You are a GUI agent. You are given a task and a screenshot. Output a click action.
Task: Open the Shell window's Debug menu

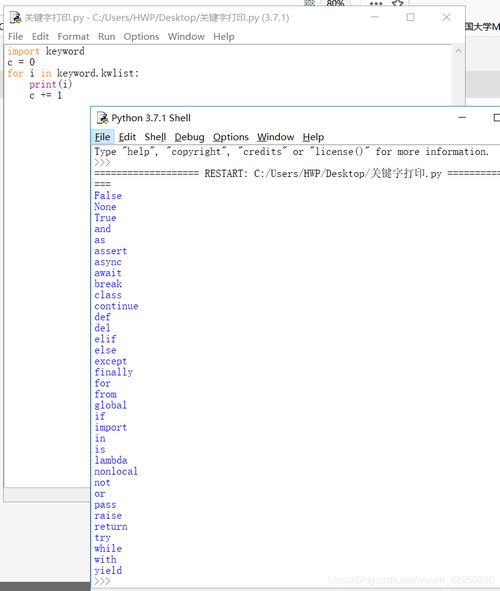coord(189,137)
